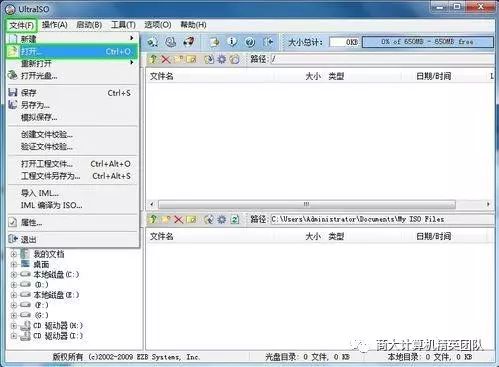499x367 pixels.
Task: Open the 选项(O) menu
Action: (158, 25)
